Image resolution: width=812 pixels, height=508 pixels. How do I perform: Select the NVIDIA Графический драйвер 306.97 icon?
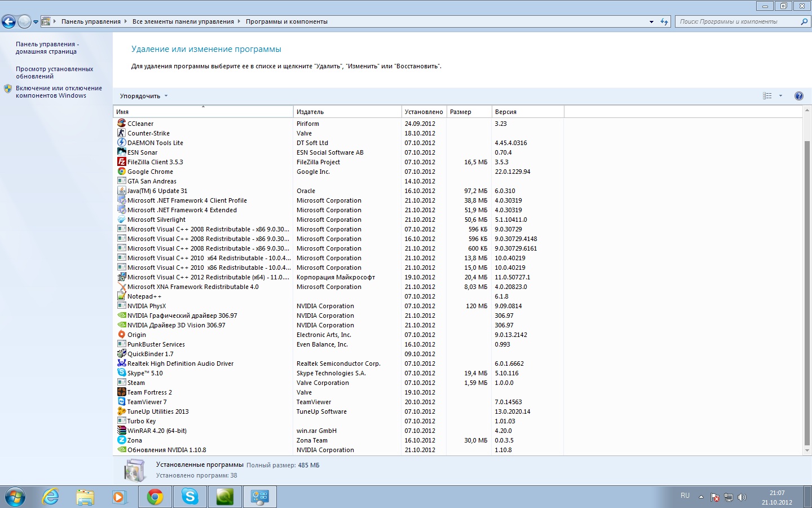(x=121, y=315)
